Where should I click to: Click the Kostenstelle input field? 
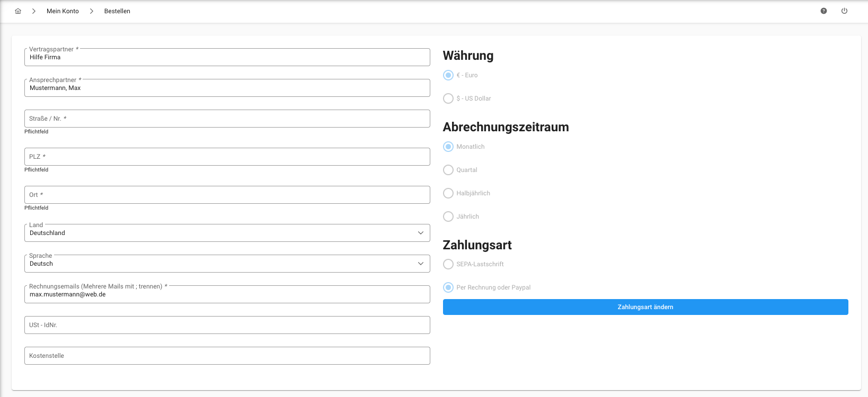227,356
